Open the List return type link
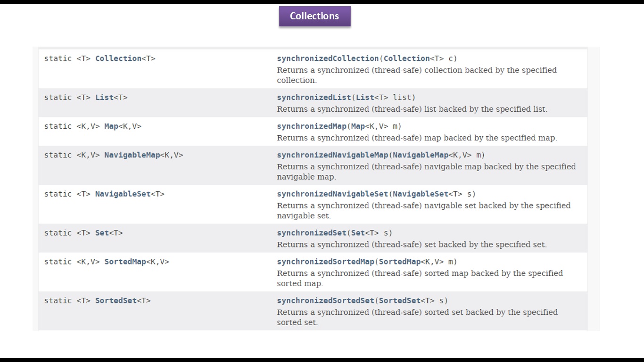644x362 pixels. click(104, 98)
